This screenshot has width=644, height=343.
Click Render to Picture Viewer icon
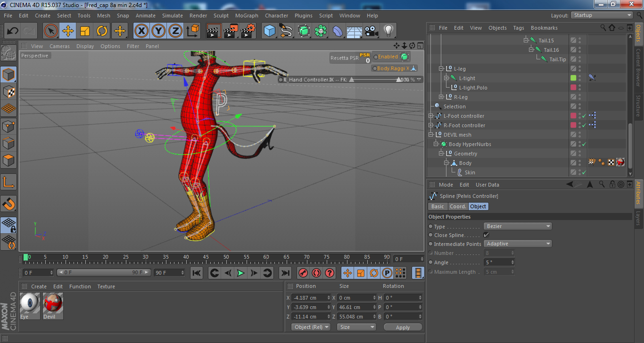(231, 31)
